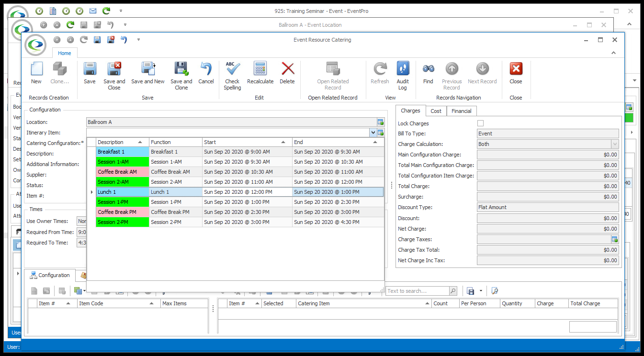Viewport: 644px width, 356px height.
Task: Click green refresh icon in Training Seminar title bar
Action: coord(106,10)
